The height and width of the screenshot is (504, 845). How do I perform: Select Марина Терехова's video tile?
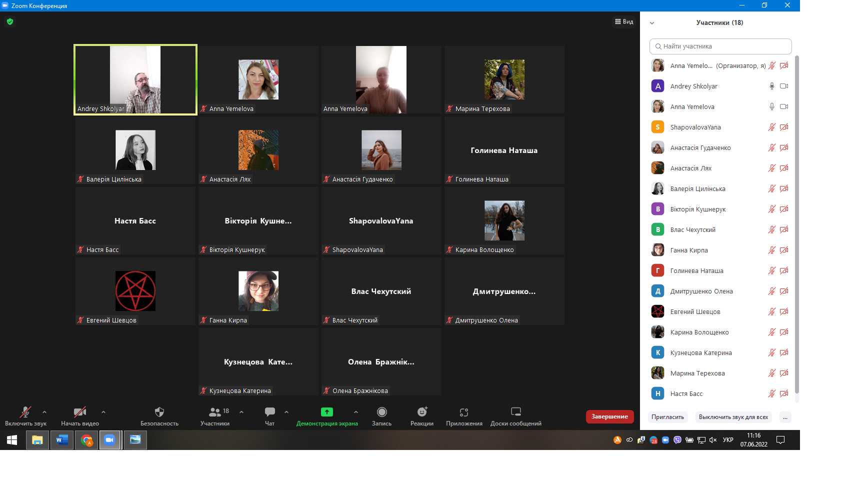504,79
